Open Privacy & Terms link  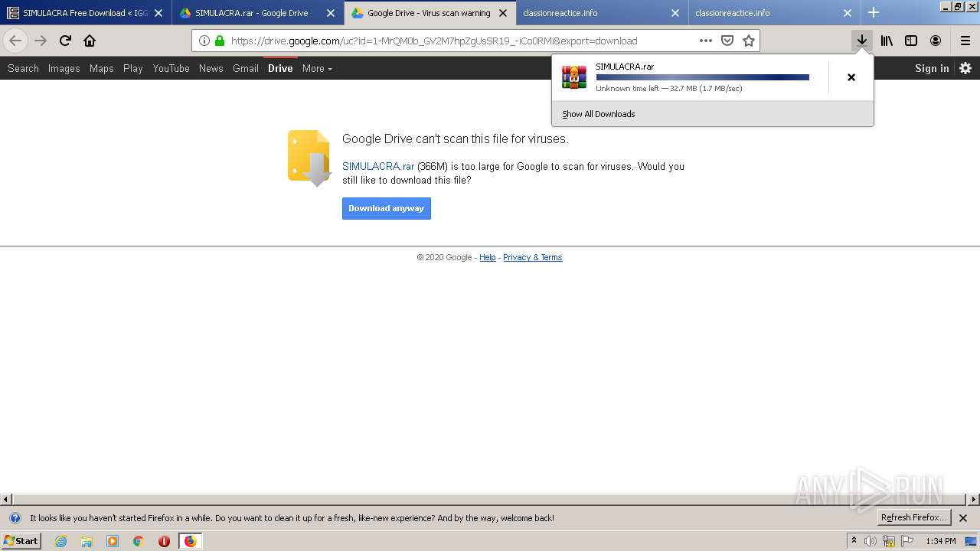pyautogui.click(x=533, y=257)
